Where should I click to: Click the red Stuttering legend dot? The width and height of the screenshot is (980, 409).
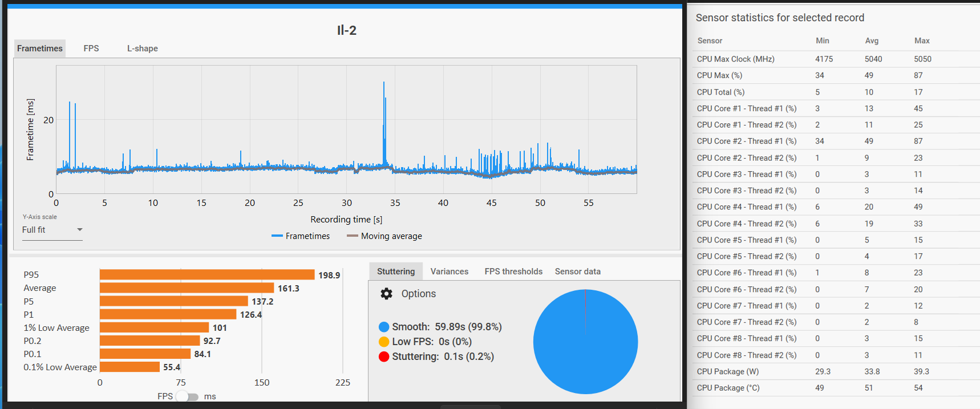point(384,357)
